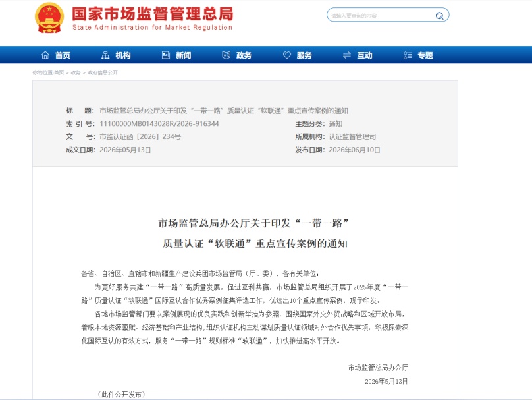Viewport: 532px width, 400px height.
Task: Click the heart icon beside 服务
Action: [x=286, y=55]
